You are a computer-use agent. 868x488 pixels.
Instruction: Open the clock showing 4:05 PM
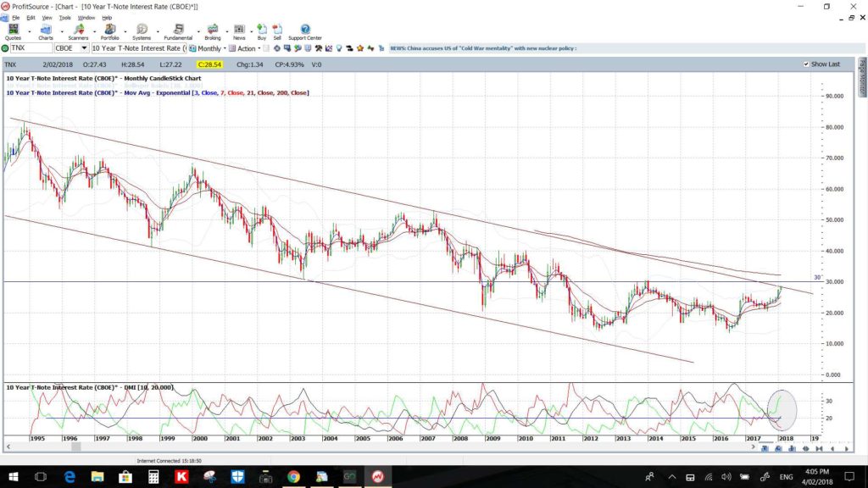(x=817, y=476)
